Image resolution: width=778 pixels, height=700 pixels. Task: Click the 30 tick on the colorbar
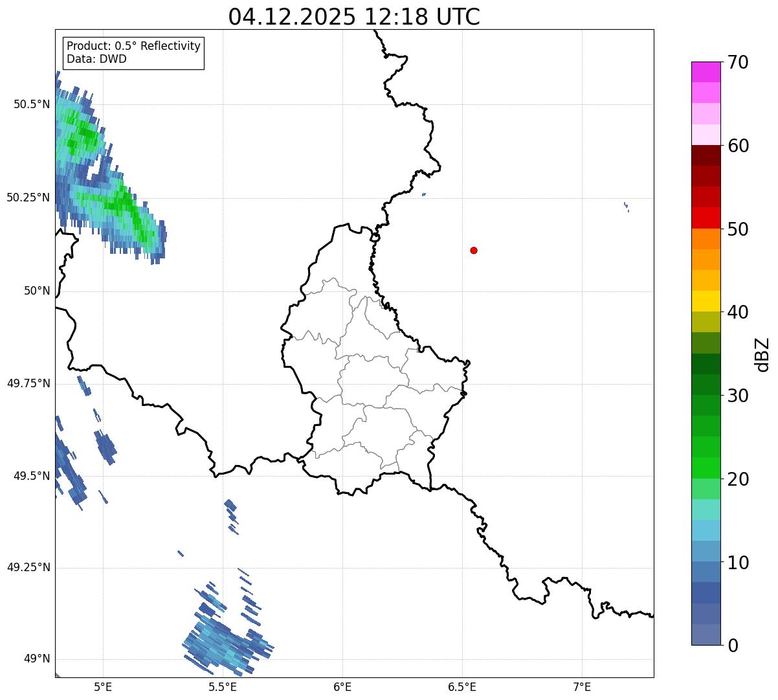tap(738, 396)
